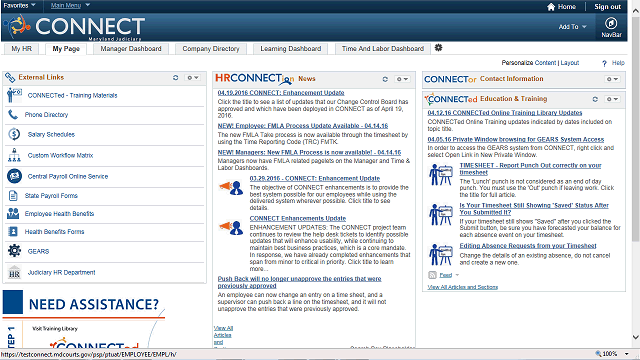Screen dimensions: 640x360
Task: Open the Favorites dropdown
Action: point(19,5)
